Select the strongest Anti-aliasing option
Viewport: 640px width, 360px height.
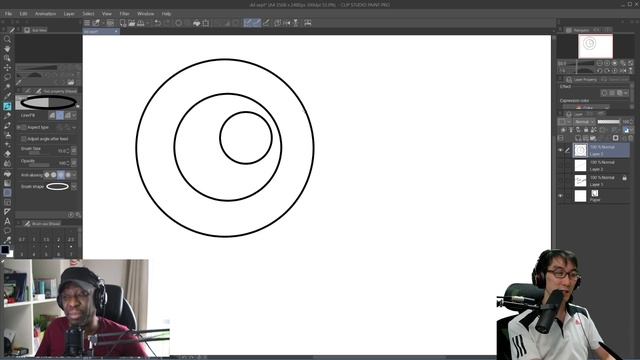[68, 175]
